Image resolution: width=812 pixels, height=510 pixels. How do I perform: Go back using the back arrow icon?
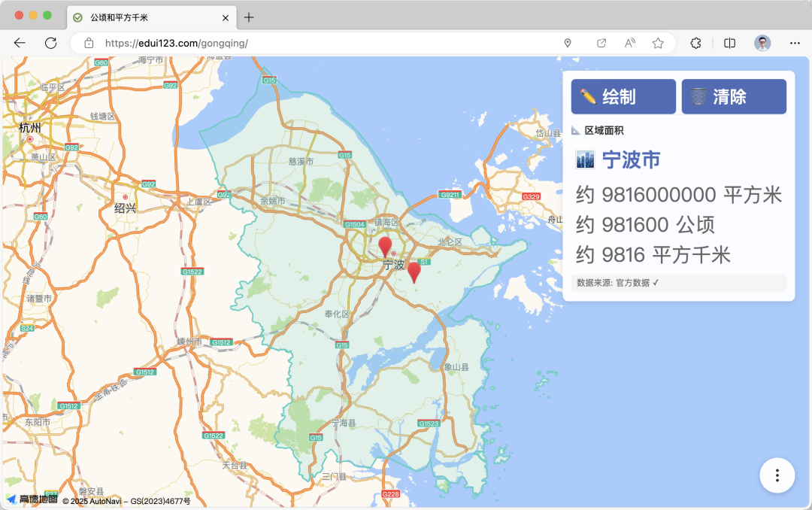(20, 43)
